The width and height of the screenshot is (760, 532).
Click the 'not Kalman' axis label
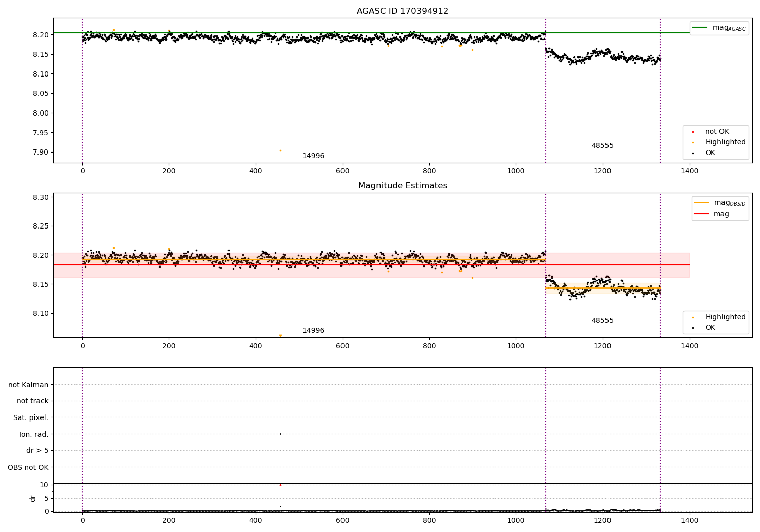pyautogui.click(x=28, y=385)
